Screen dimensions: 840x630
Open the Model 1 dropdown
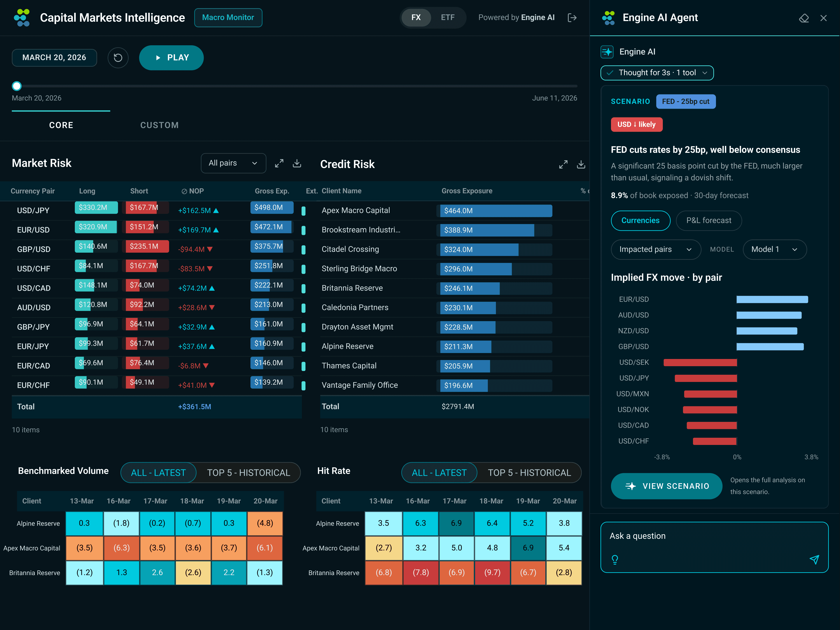774,250
